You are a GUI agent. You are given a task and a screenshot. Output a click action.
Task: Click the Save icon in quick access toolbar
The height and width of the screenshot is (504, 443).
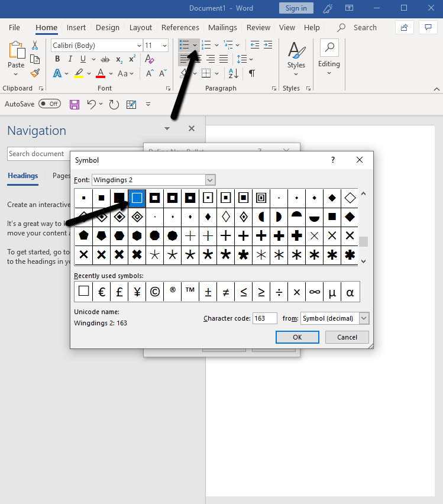pos(75,104)
